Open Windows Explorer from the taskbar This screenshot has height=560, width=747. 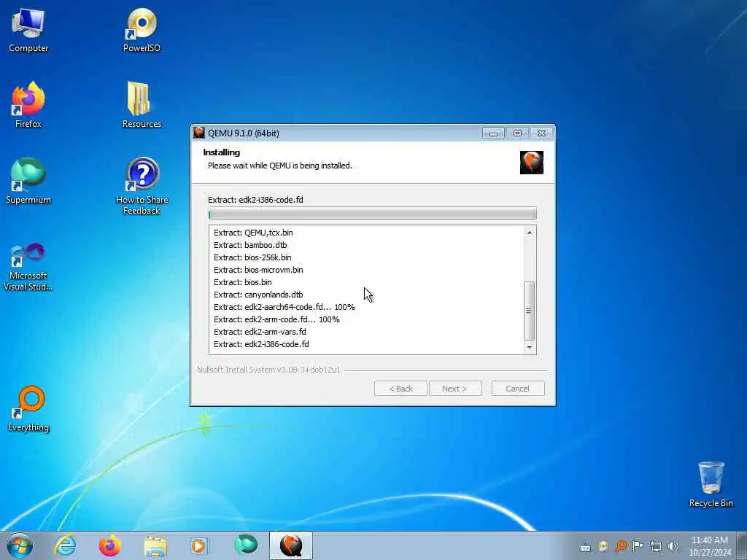(155, 546)
